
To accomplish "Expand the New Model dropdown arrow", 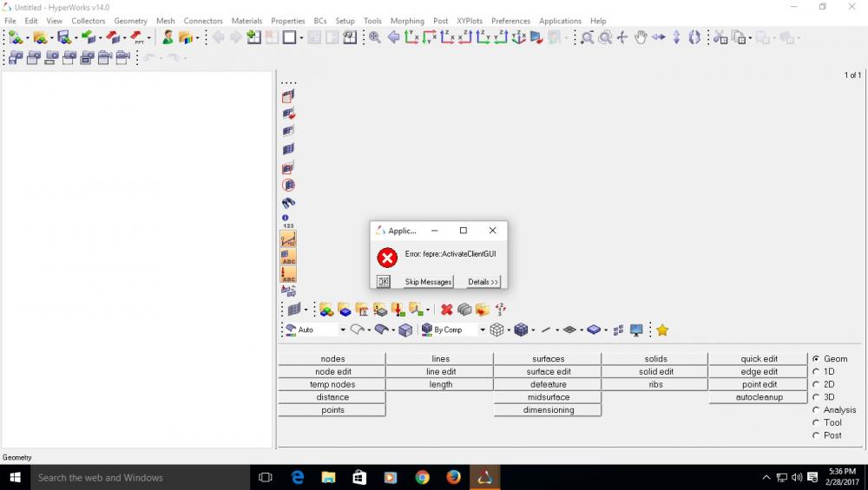I will tap(27, 38).
